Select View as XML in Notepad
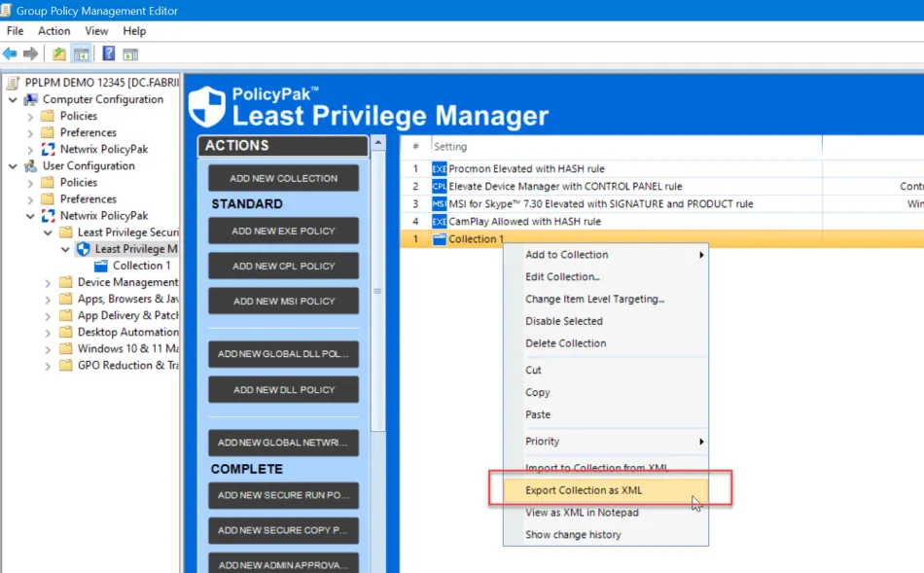The image size is (924, 573). (x=582, y=513)
